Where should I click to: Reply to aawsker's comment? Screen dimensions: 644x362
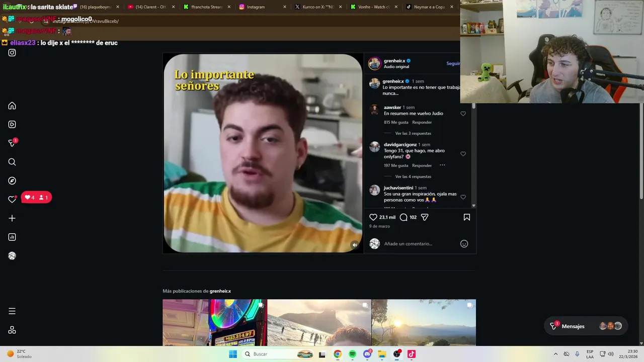tap(422, 122)
